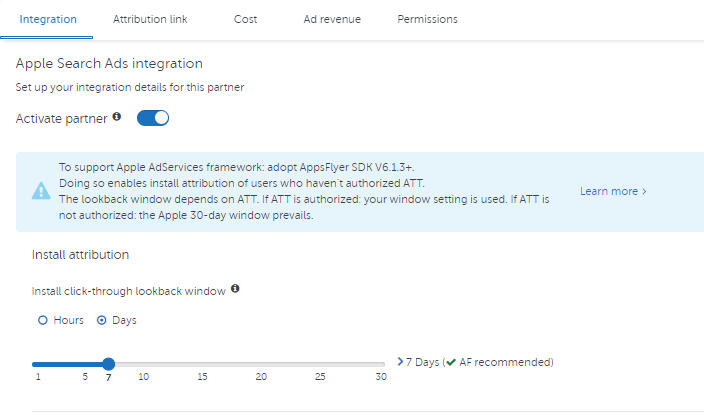Screen dimensions: 704x415
Task: Follow the Learn more link
Action: (x=613, y=191)
